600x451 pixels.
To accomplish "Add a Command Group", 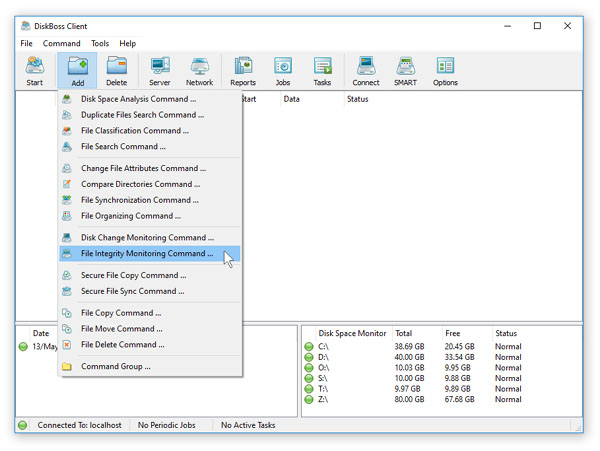I will click(x=150, y=366).
